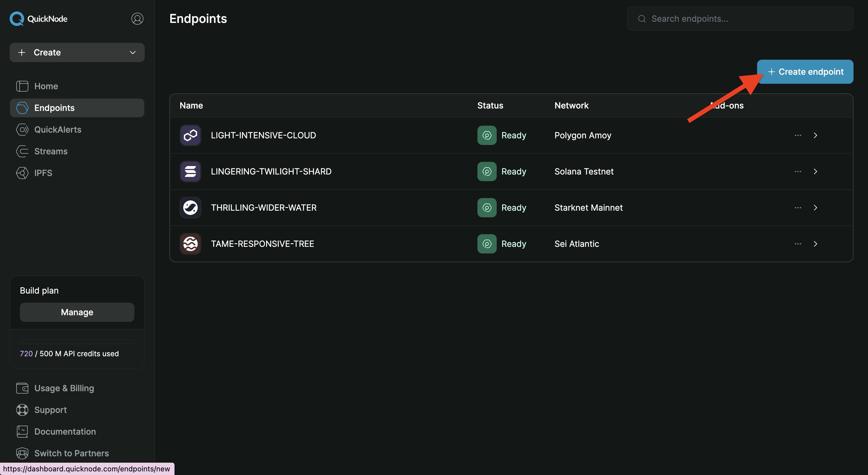Click the Documentation book icon
Screen dimensions: 868x475
click(22, 432)
